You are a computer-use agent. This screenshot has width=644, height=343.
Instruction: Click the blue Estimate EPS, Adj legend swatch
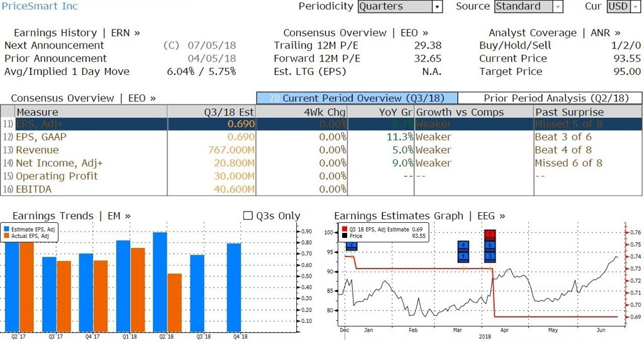[6, 230]
